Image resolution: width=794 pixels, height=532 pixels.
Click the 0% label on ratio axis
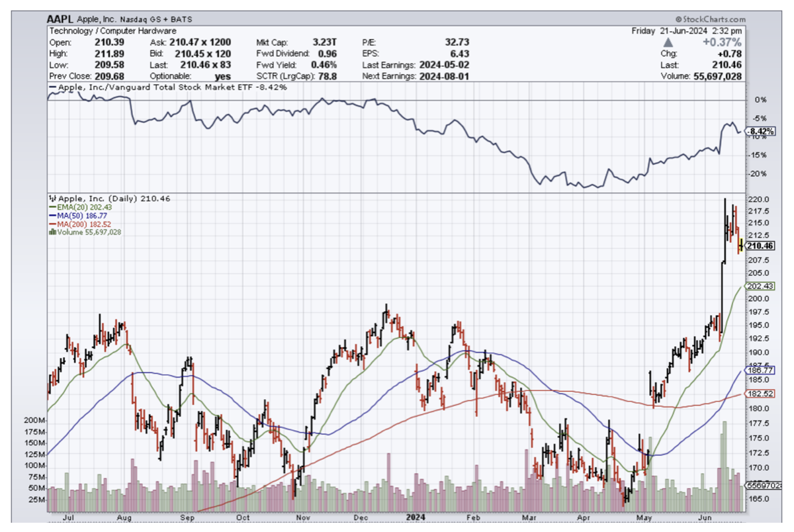click(760, 99)
